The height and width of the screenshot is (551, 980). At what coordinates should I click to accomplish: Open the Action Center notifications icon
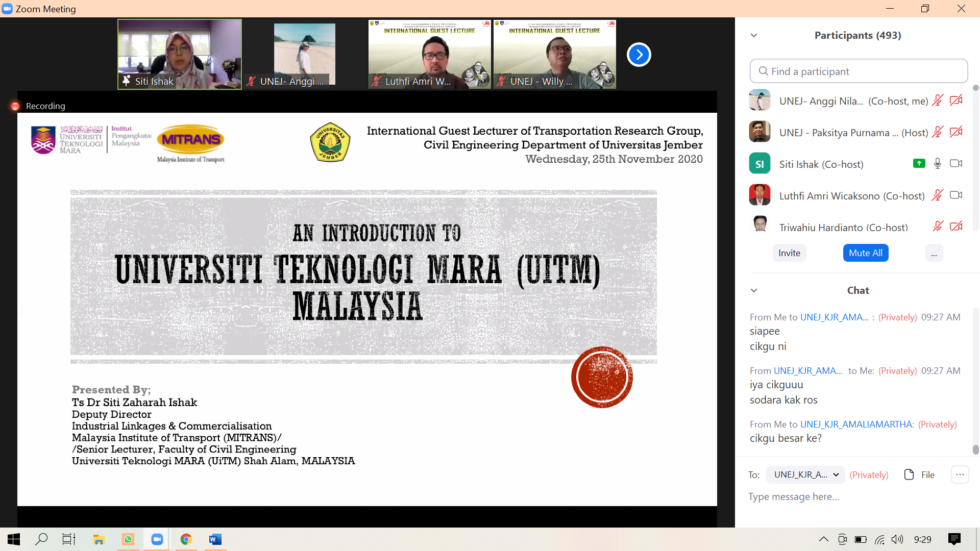954,539
